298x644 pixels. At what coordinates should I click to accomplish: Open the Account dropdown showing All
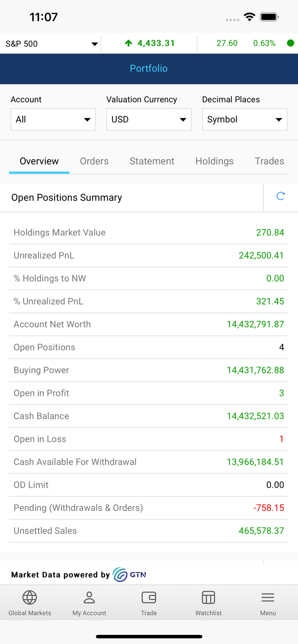[x=53, y=119]
